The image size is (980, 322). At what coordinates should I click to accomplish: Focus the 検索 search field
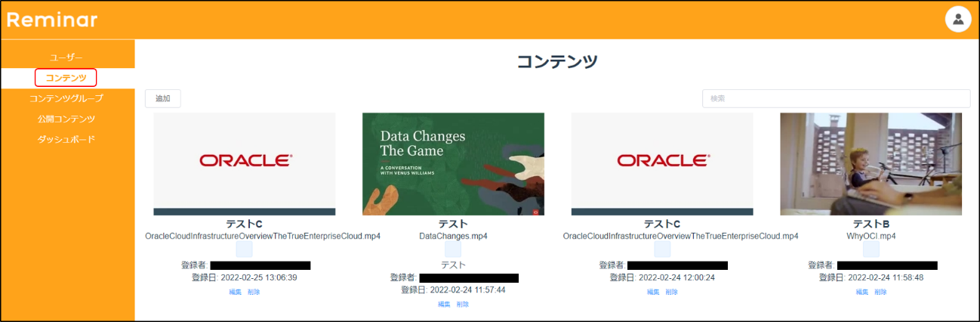(836, 98)
